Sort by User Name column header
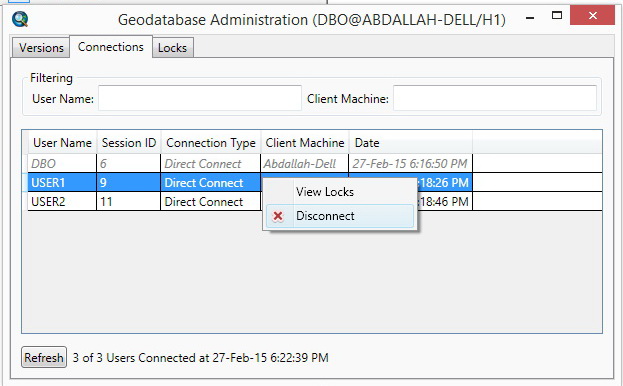The height and width of the screenshot is (386, 623). (62, 143)
